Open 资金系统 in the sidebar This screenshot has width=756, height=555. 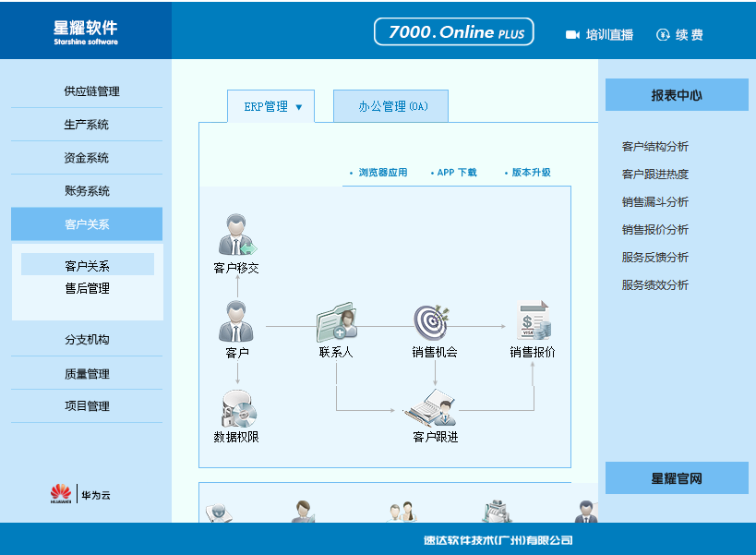point(87,158)
